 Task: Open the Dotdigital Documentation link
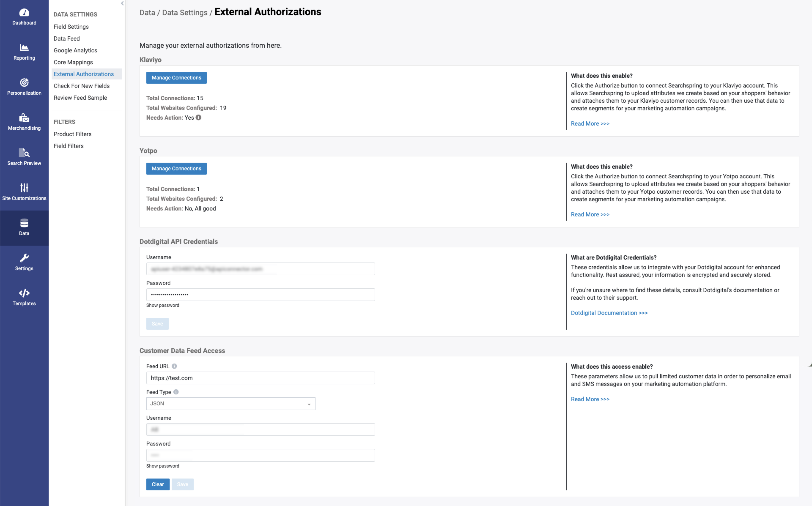coord(609,313)
